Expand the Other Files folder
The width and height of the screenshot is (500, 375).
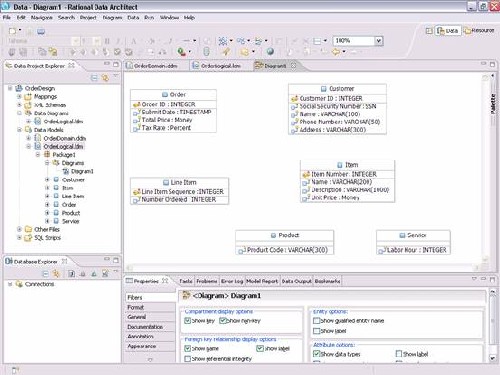19,229
